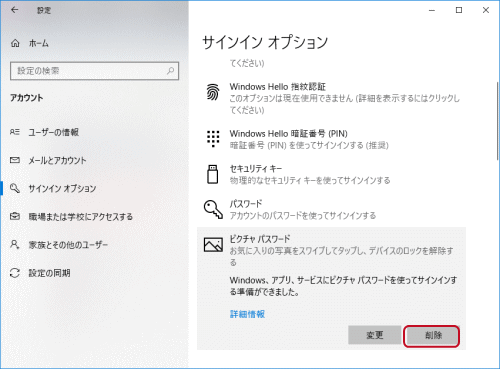Expand パスワード option

(331, 209)
